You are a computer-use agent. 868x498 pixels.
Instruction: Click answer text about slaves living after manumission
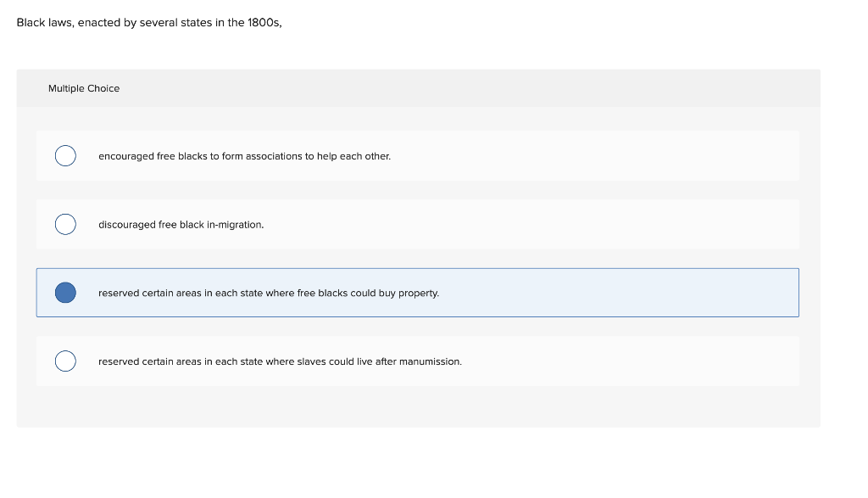[x=280, y=361]
